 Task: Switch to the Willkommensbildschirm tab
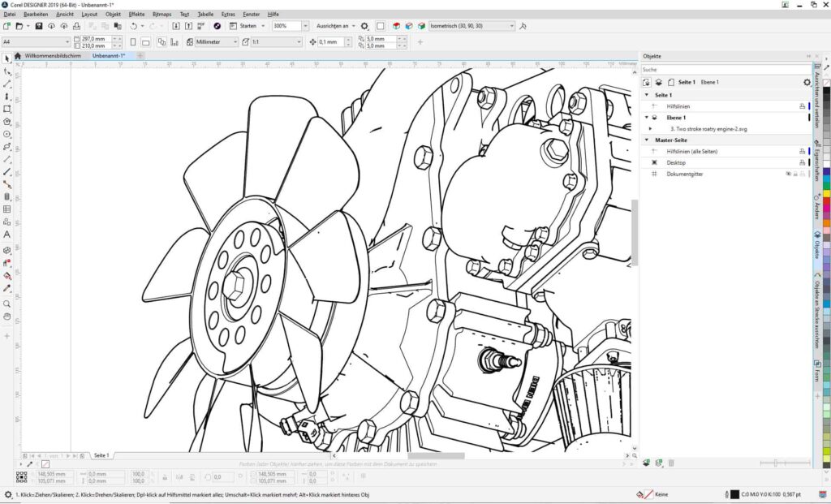pyautogui.click(x=53, y=56)
